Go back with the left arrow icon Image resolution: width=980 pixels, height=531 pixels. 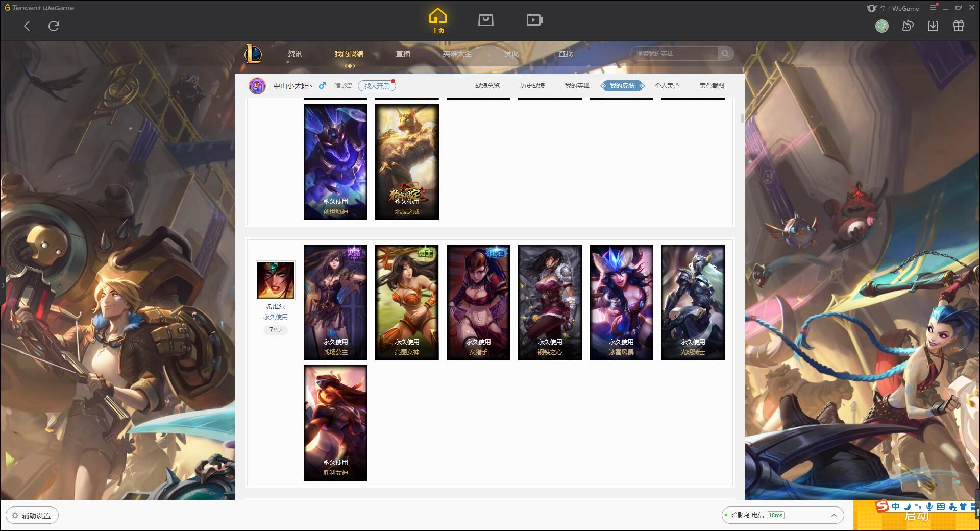pyautogui.click(x=27, y=26)
